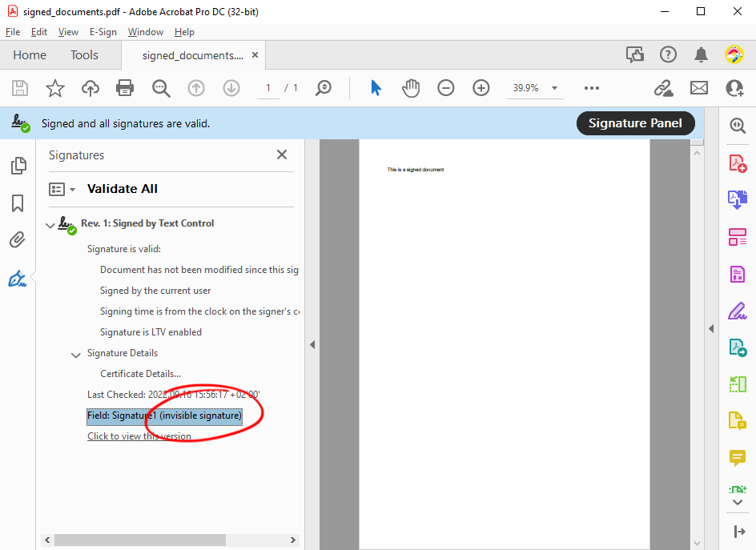Click the page number input field
The height and width of the screenshot is (550, 756).
coord(268,88)
